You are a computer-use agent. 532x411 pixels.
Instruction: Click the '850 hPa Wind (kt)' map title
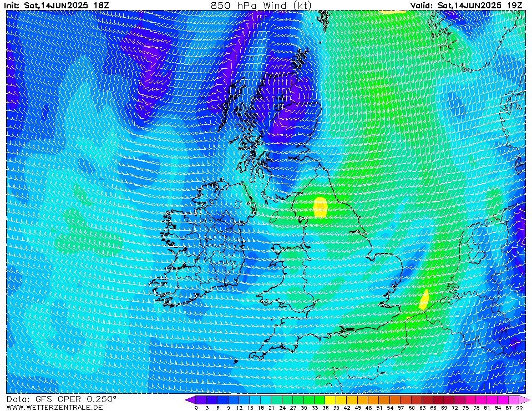coord(261,5)
